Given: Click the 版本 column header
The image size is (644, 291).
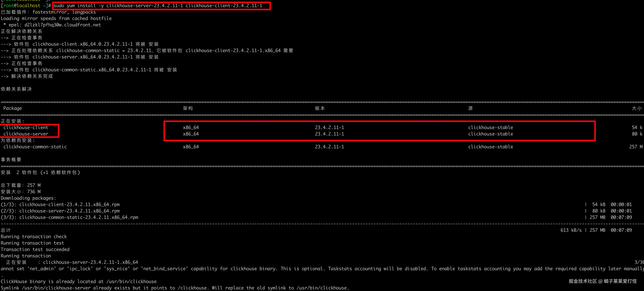Looking at the screenshot, I should tap(320, 108).
